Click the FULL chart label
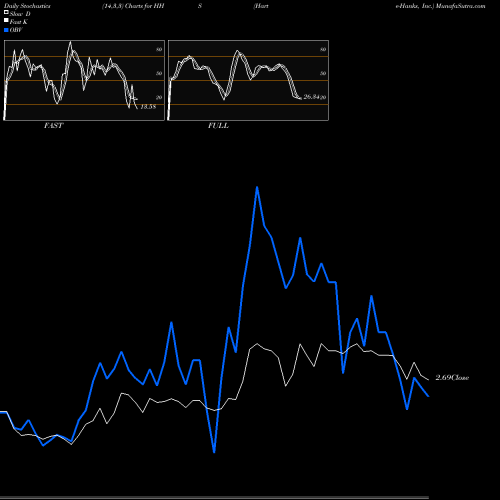 [218, 126]
